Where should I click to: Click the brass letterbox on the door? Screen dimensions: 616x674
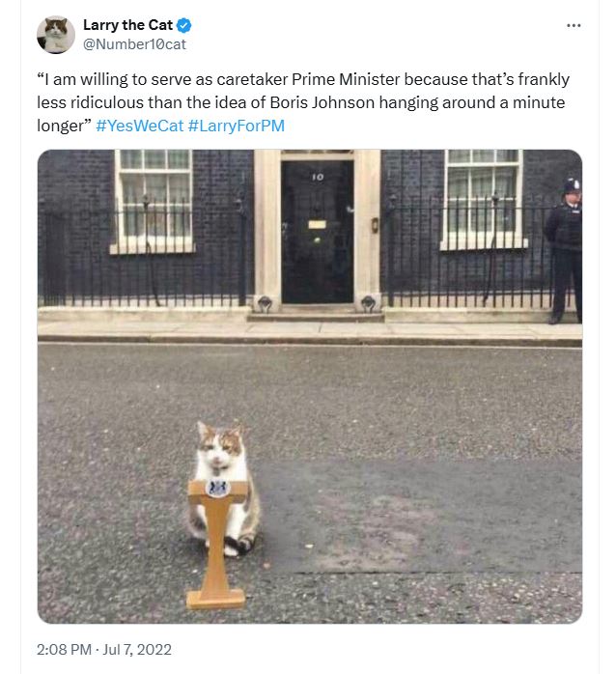[x=317, y=224]
